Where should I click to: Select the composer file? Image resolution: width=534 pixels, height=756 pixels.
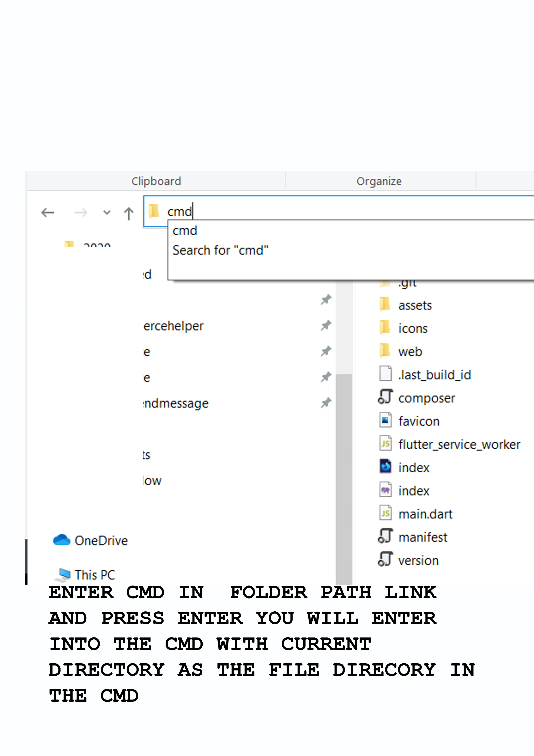[426, 398]
